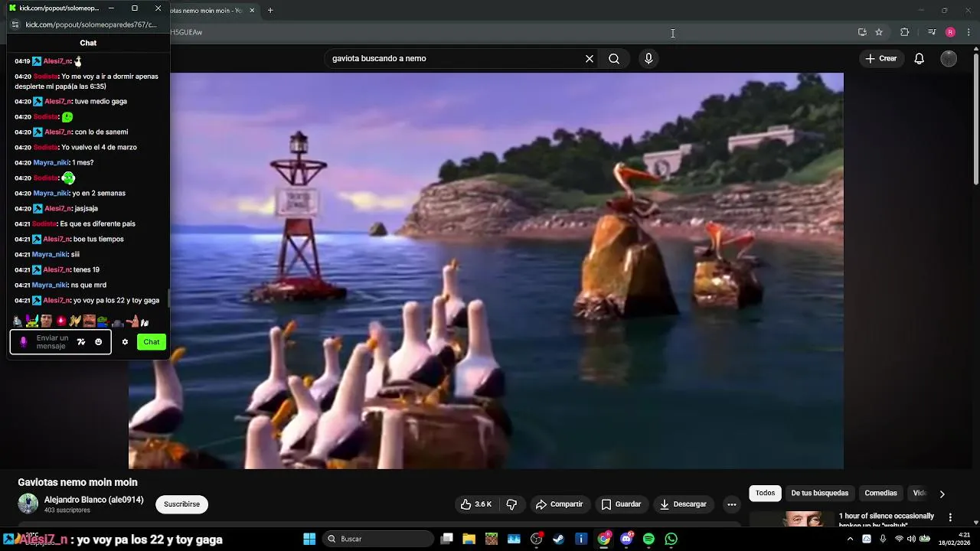Screen dimensions: 980x551
Task: Click Chrome's install app icon
Action: coord(862,32)
